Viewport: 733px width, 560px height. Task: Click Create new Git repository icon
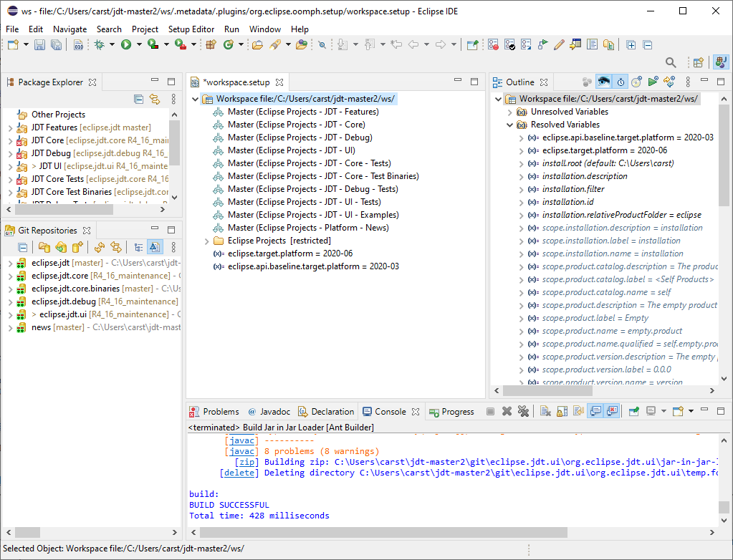click(77, 247)
